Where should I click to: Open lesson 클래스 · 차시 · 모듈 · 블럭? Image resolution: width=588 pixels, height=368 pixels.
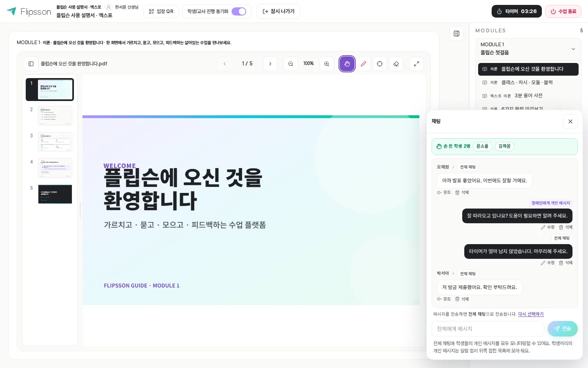click(x=528, y=83)
